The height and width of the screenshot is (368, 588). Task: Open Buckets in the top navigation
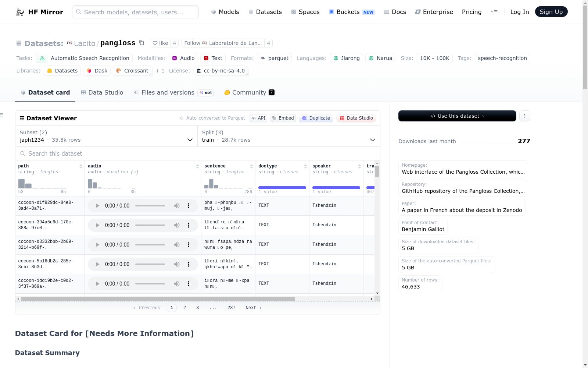pos(352,12)
